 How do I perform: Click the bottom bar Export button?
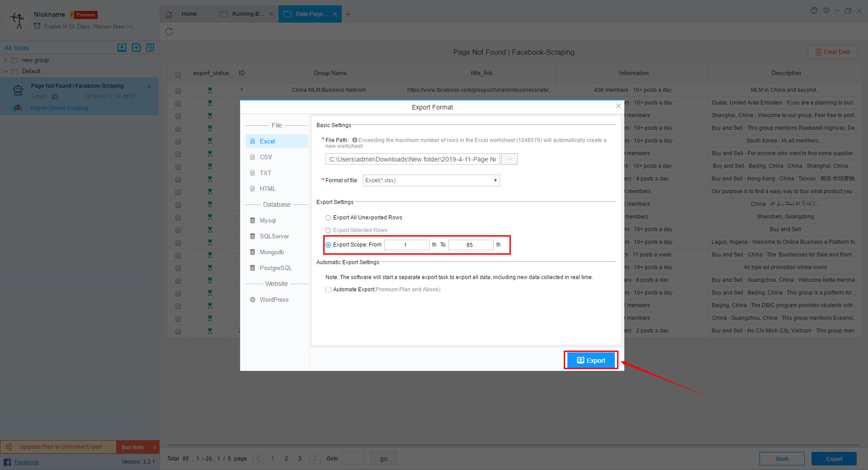coord(834,459)
